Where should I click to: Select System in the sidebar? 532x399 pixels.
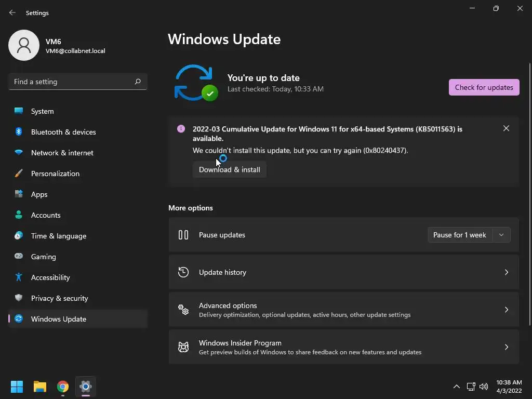click(42, 111)
